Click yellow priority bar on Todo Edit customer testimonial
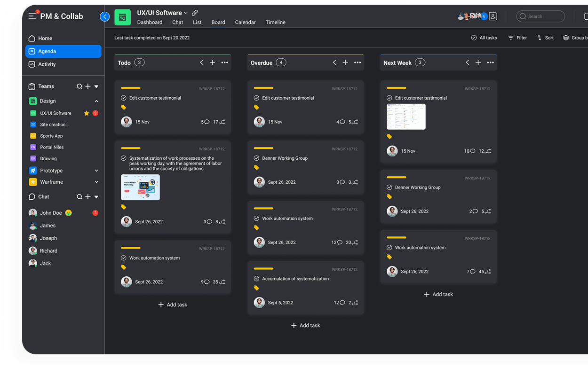Image resolution: width=588 pixels, height=375 pixels. click(131, 88)
